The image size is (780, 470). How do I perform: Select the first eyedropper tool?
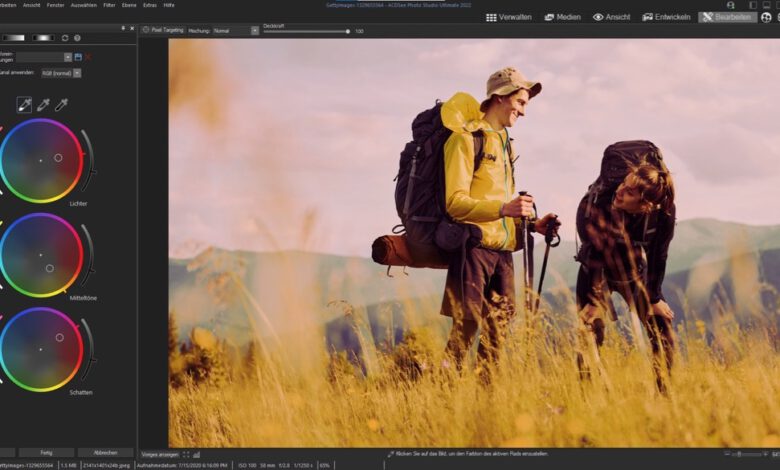(x=25, y=104)
